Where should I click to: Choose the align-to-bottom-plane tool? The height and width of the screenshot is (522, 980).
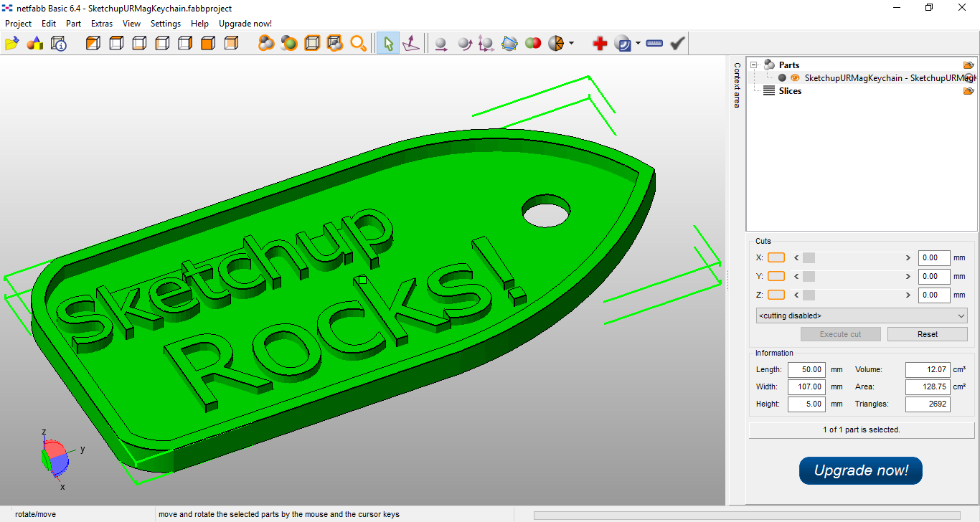coord(411,44)
